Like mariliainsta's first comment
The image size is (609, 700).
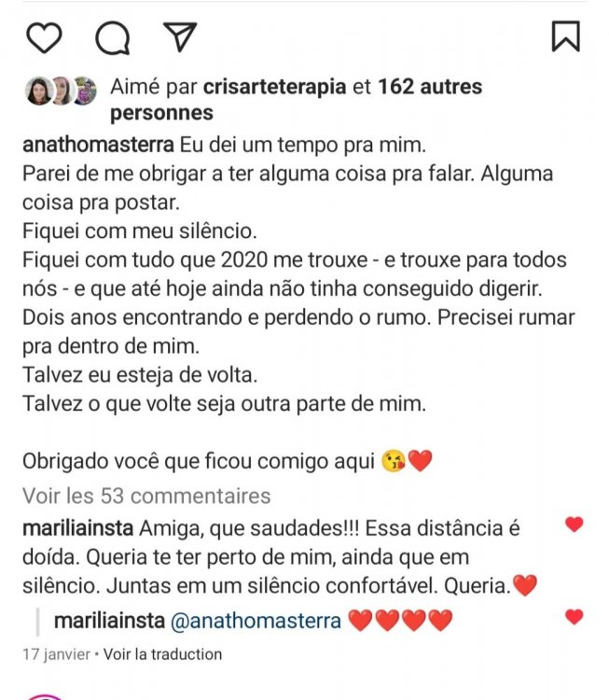pos(574,525)
